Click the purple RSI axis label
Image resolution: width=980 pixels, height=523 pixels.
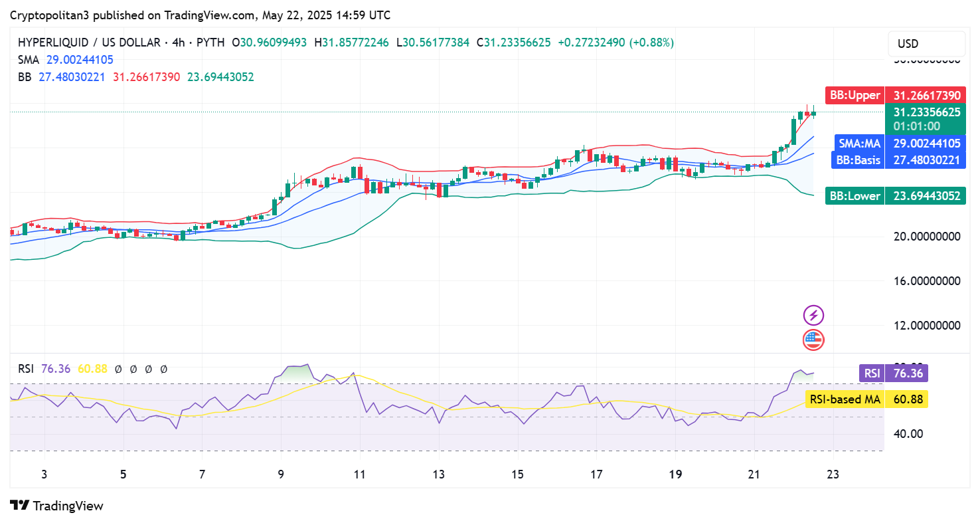point(894,373)
